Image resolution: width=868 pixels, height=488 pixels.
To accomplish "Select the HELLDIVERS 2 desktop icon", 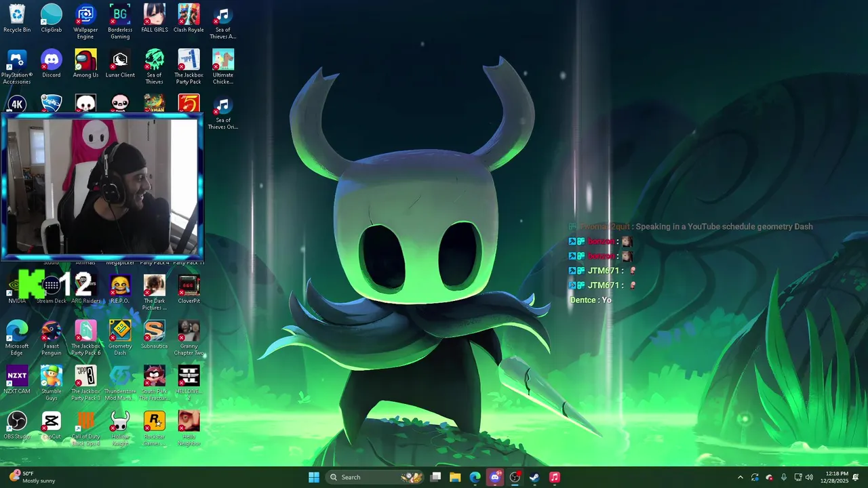I will coord(189,383).
